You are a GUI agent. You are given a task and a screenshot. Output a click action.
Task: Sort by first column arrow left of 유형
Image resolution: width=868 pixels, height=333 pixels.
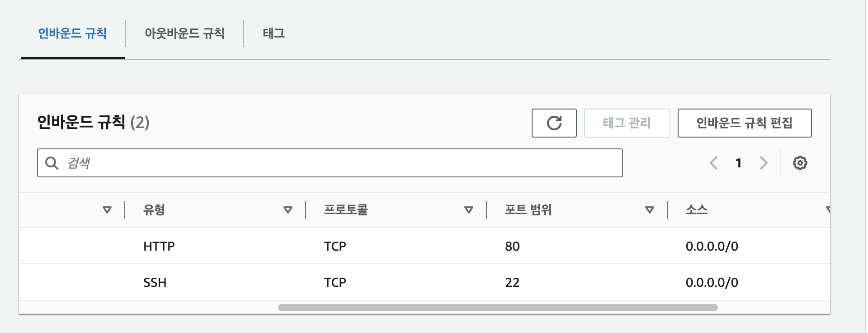(x=107, y=210)
